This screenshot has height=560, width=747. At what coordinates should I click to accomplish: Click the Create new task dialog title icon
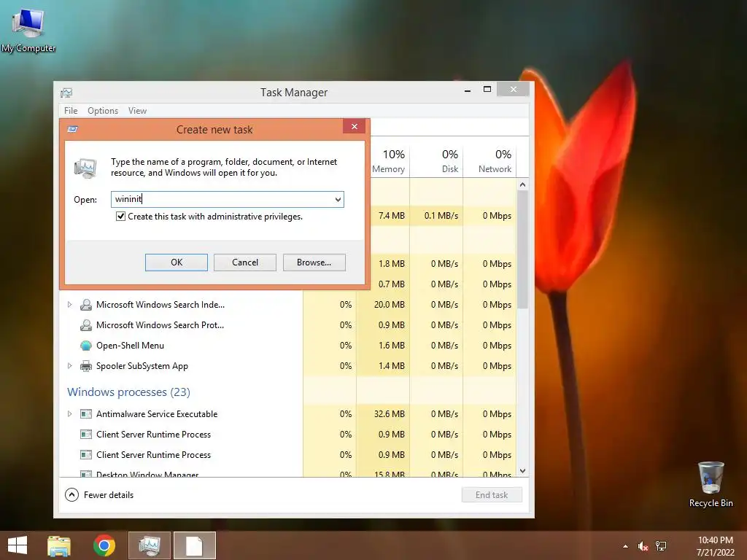(x=72, y=130)
